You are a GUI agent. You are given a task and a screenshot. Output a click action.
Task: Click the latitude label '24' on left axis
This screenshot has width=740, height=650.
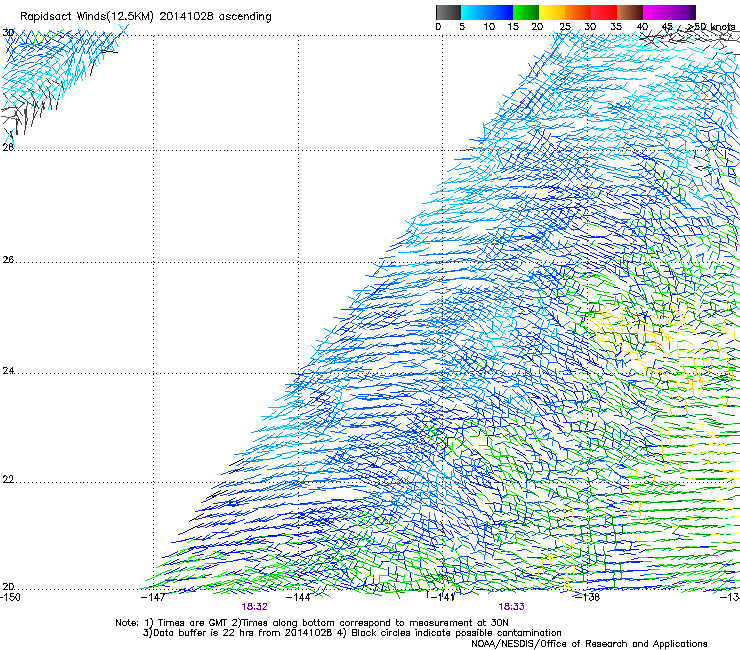coord(8,371)
